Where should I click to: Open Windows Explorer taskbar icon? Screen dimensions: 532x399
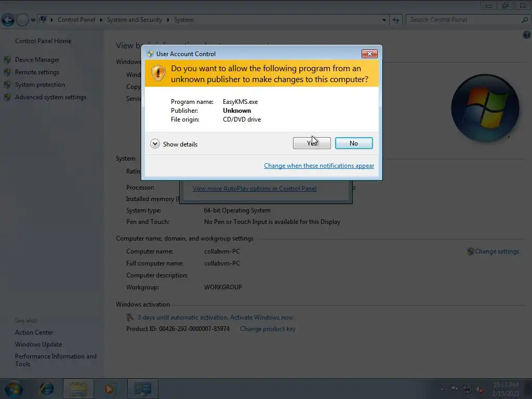78,389
